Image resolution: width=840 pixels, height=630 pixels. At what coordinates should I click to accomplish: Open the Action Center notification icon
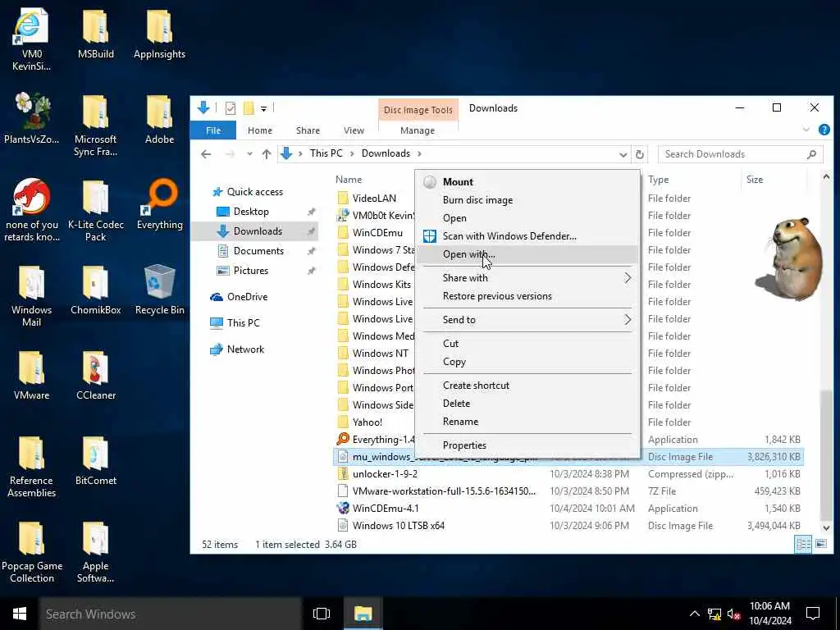(x=813, y=614)
